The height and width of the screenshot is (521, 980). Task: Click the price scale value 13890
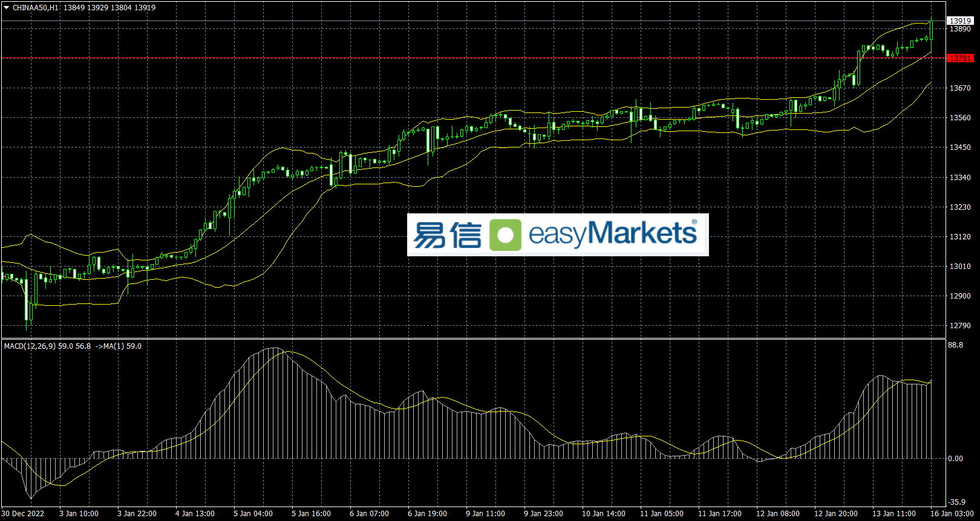coord(960,29)
